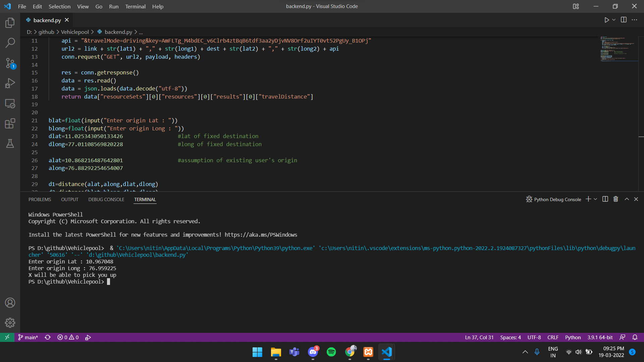The height and width of the screenshot is (362, 644).
Task: Open the new terminal launch profile dropdown
Action: point(595,199)
